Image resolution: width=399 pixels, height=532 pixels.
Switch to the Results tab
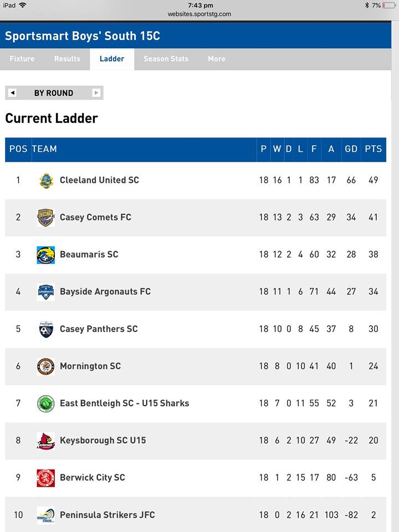[x=67, y=59]
